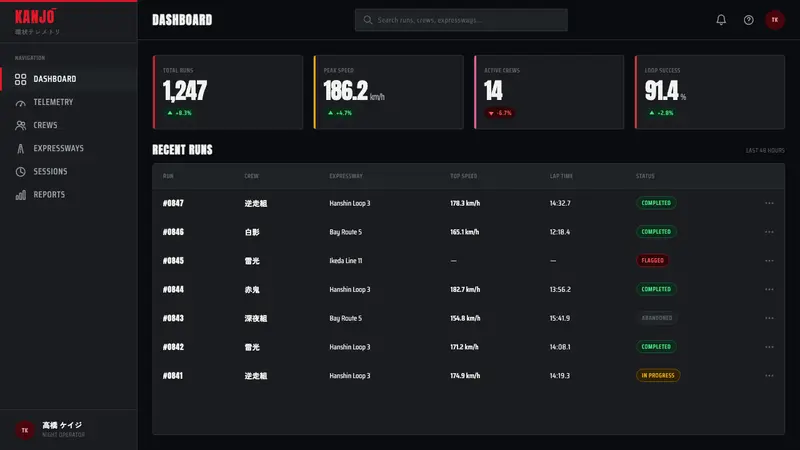Open the Active Crews 14 card

549,92
